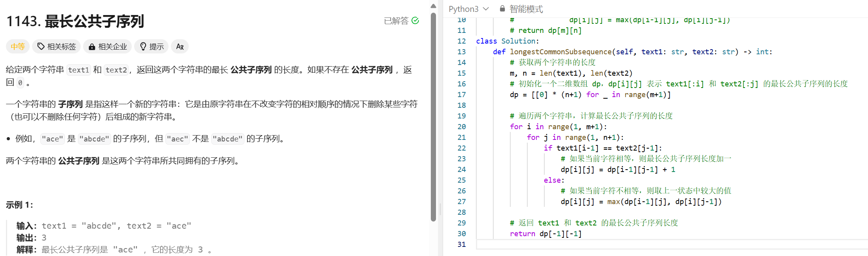The image size is (868, 256).
Task: Click the description panel scrollbar thumb
Action: coord(433,119)
